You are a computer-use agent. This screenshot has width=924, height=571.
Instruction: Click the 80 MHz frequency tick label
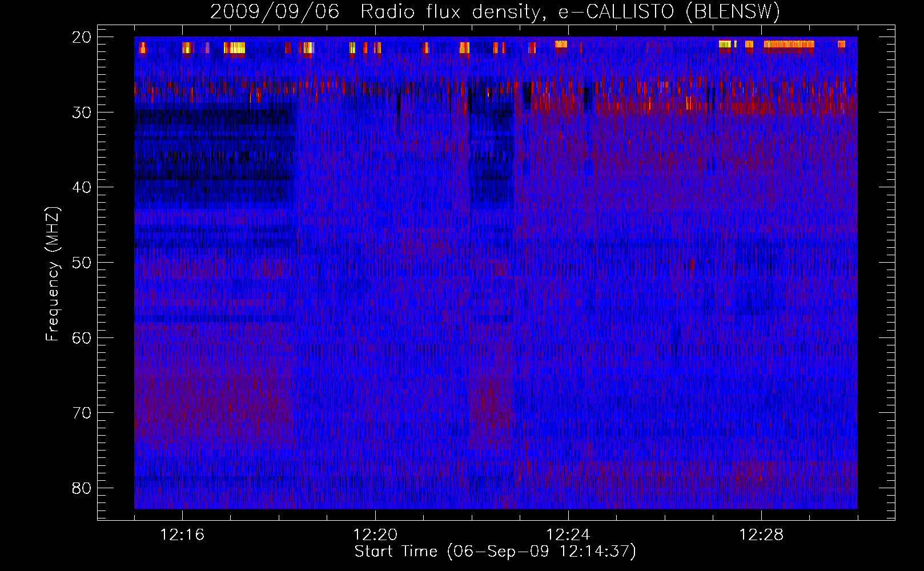coord(82,488)
